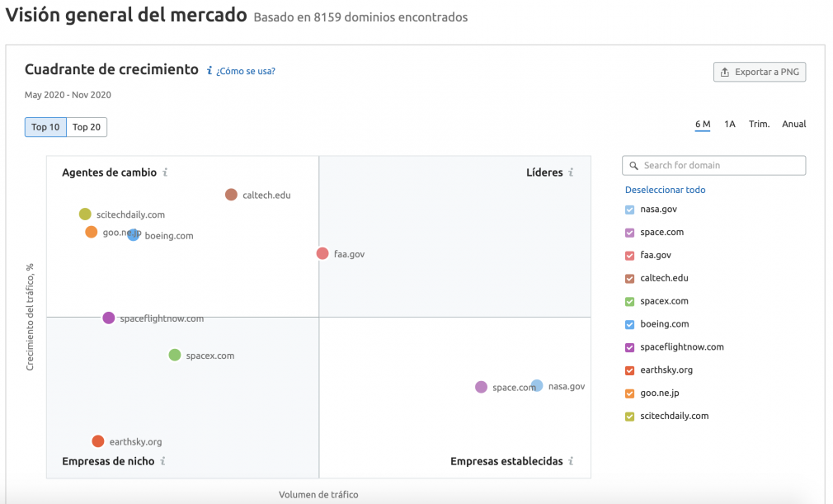Select the Top 10 tab

[x=45, y=127]
